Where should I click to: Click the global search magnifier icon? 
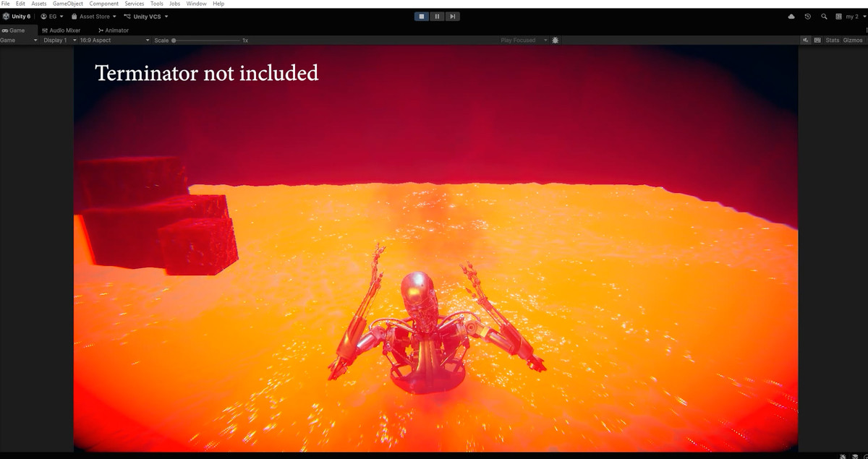point(824,16)
